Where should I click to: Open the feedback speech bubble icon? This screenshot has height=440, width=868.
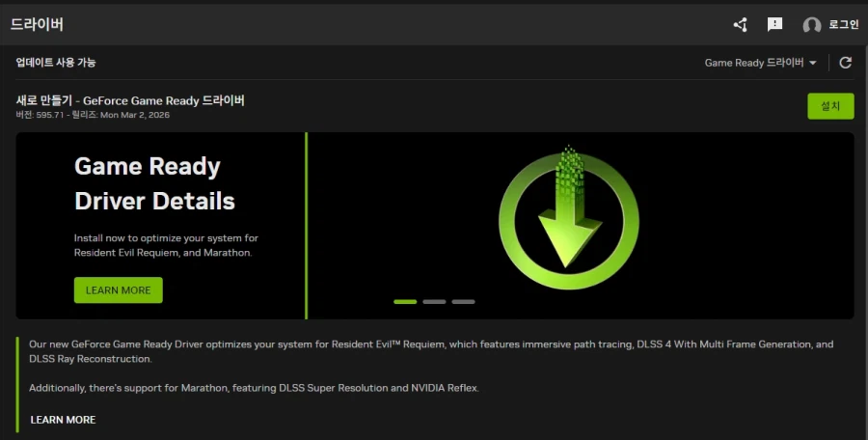(x=774, y=25)
